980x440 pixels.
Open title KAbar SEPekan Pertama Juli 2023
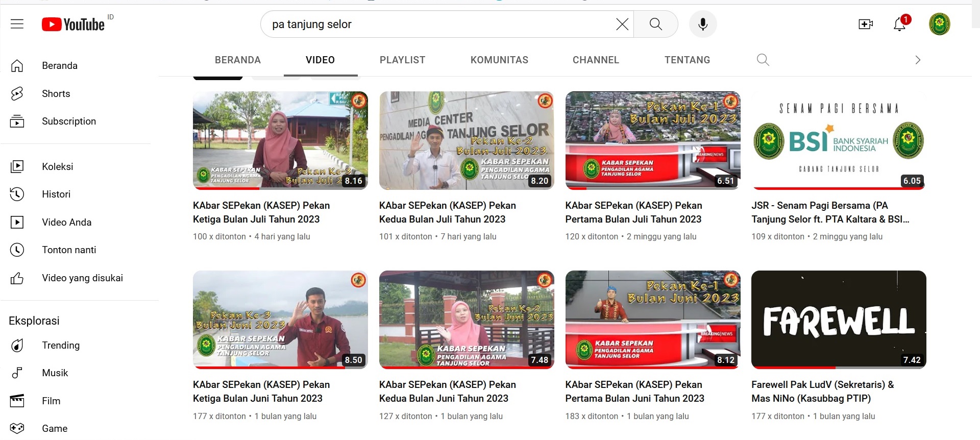click(x=633, y=212)
